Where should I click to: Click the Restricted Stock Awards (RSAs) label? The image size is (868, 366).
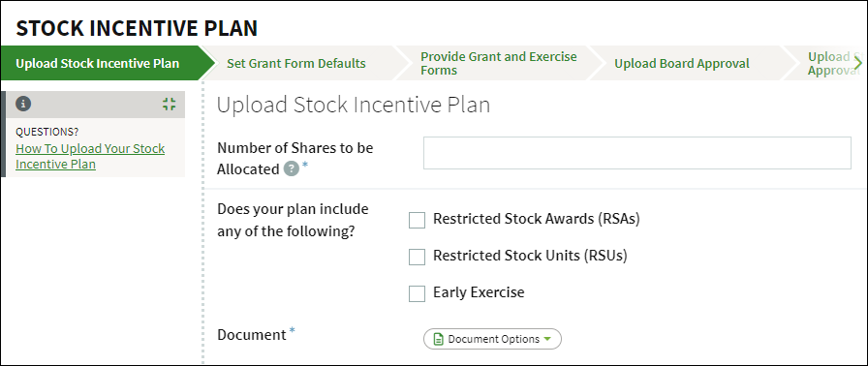tap(537, 219)
